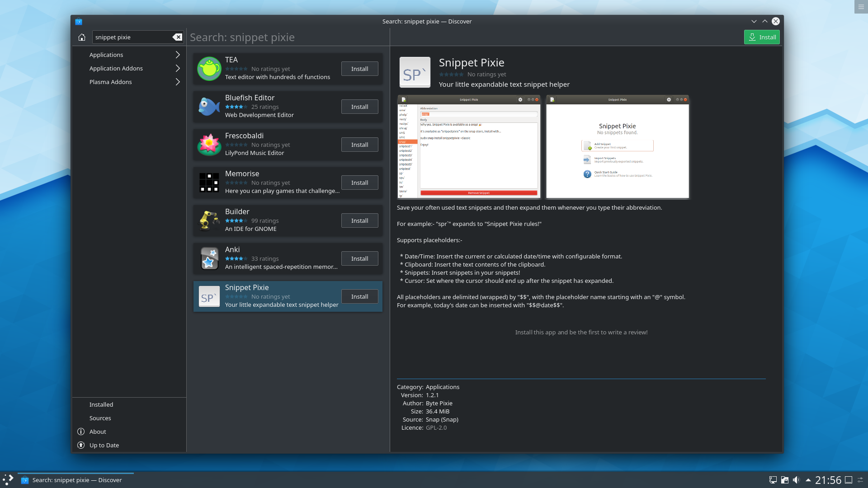This screenshot has height=488, width=868.
Task: Expand the Plasma Addons category
Action: point(178,82)
